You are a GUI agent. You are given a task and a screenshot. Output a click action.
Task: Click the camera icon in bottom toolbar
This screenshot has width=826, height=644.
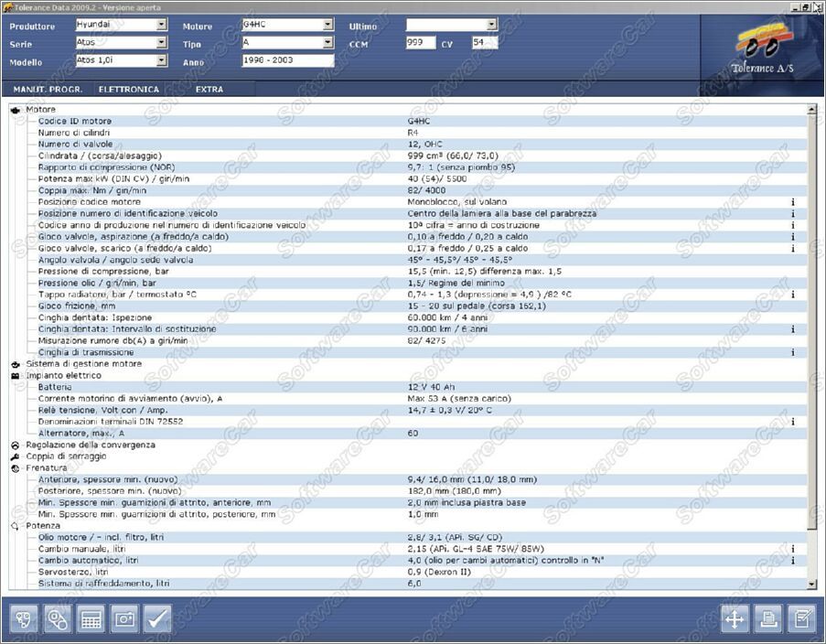click(x=124, y=619)
